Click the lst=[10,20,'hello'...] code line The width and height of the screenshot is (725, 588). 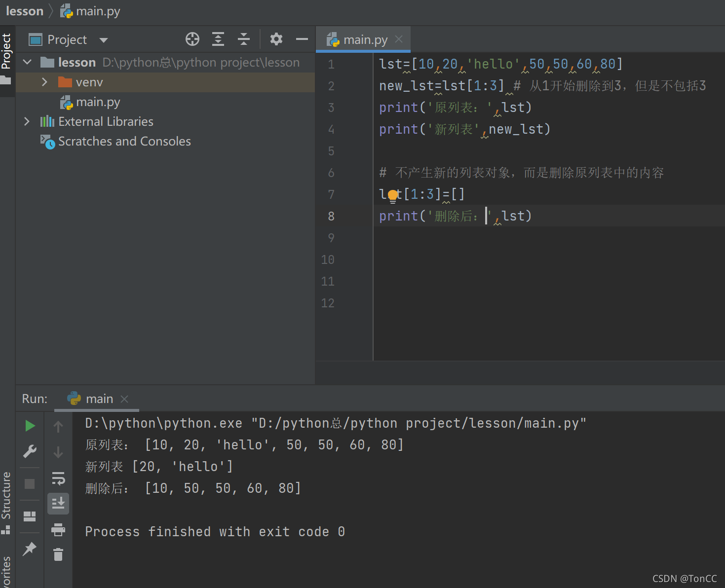pos(501,64)
